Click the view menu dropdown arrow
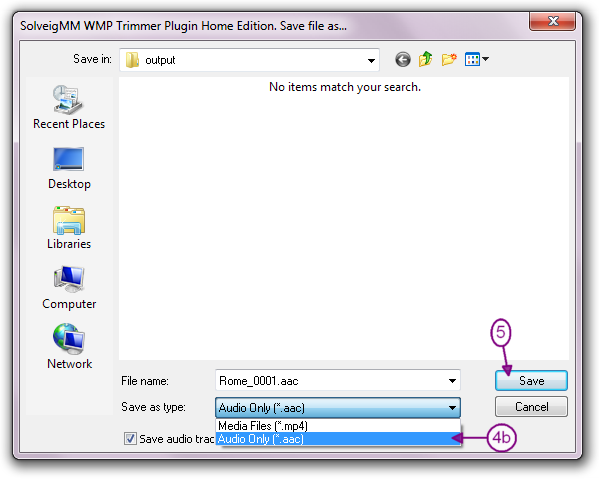 (x=486, y=59)
